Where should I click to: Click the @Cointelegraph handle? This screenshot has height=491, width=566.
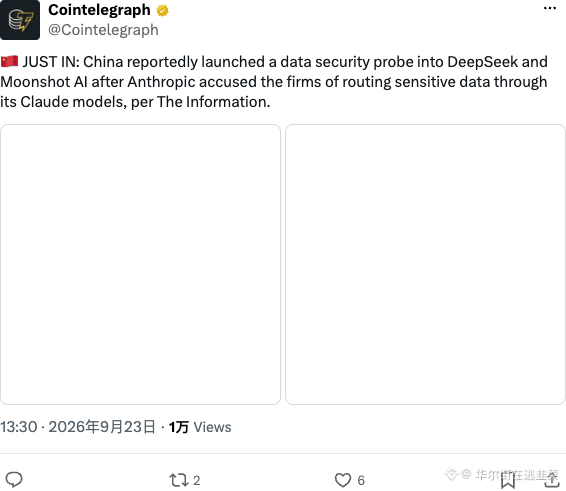click(x=103, y=30)
